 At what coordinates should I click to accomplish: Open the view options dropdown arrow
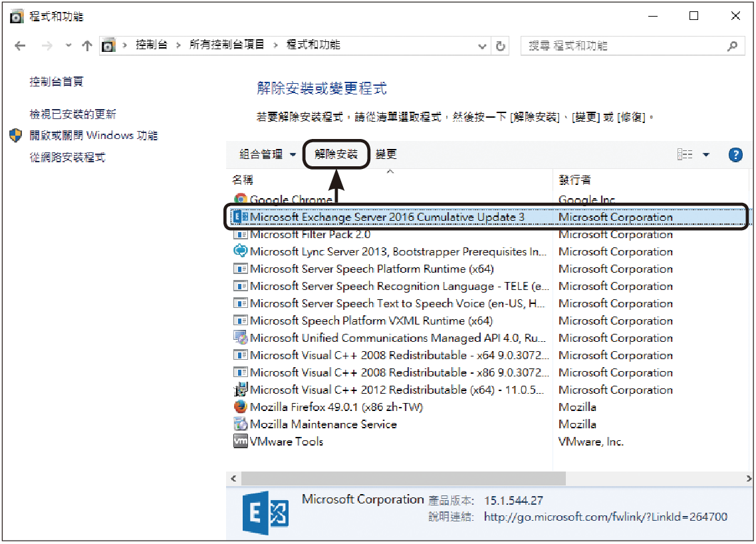point(706,155)
